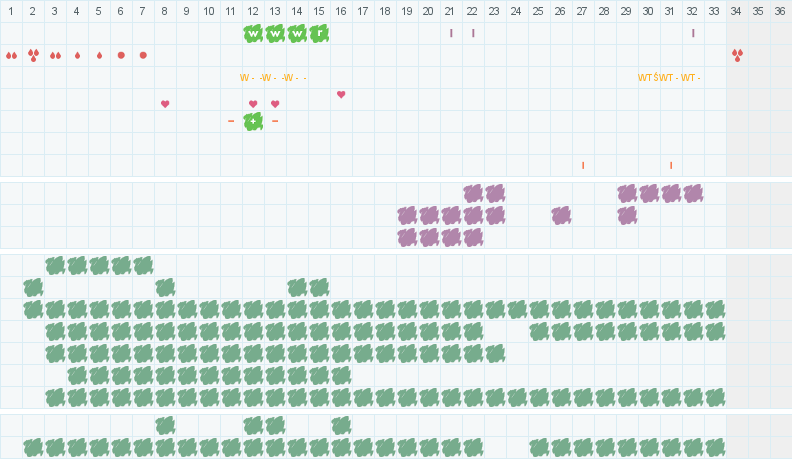
Task: Click the isolated purple scribble on day 26
Action: [x=561, y=215]
